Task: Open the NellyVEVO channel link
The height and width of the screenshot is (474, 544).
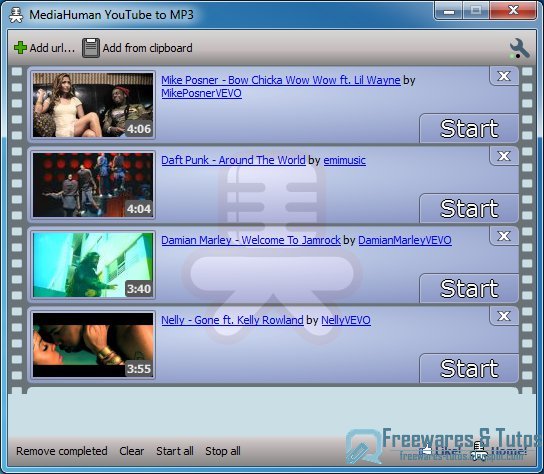Action: (346, 320)
